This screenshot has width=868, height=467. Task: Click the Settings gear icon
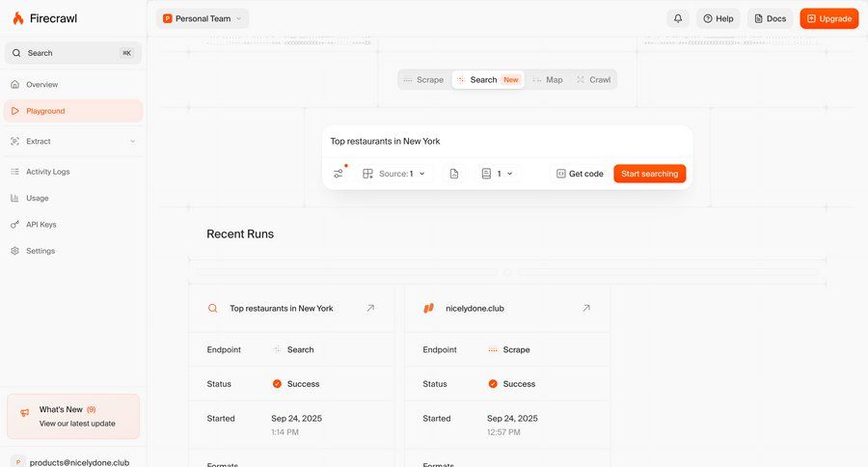(x=14, y=251)
